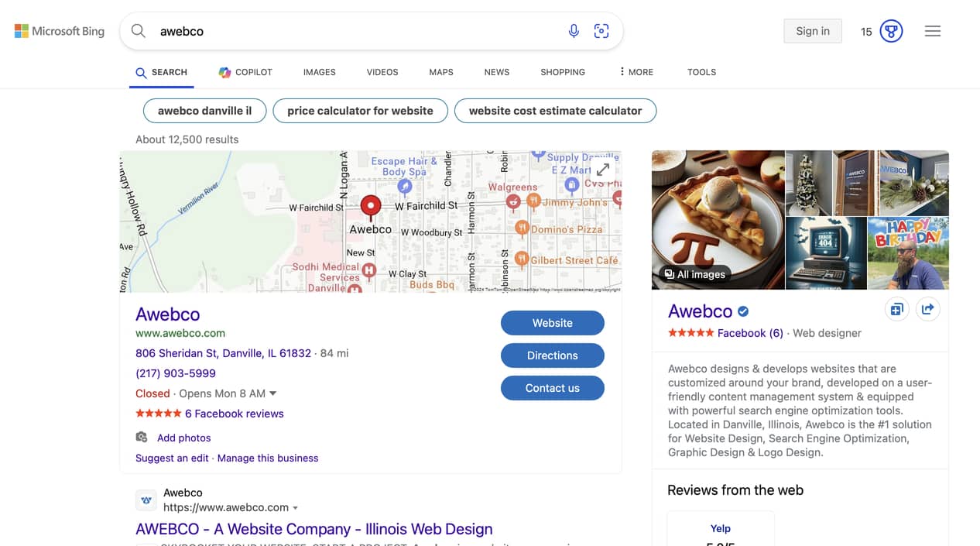
Task: Open the Tools option
Action: (x=701, y=72)
